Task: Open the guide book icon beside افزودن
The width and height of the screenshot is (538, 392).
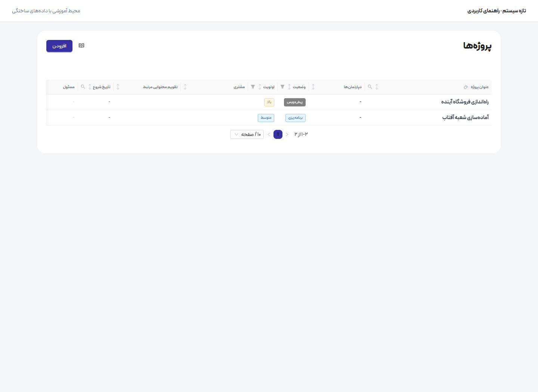Action: click(81, 46)
